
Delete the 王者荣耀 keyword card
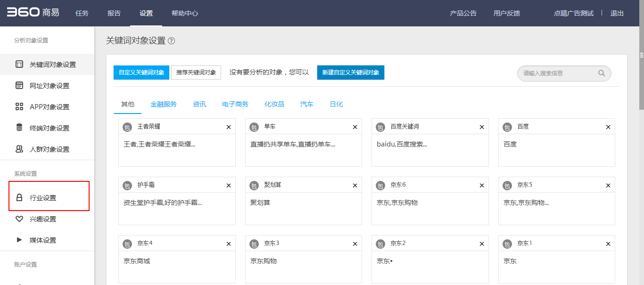(229, 127)
